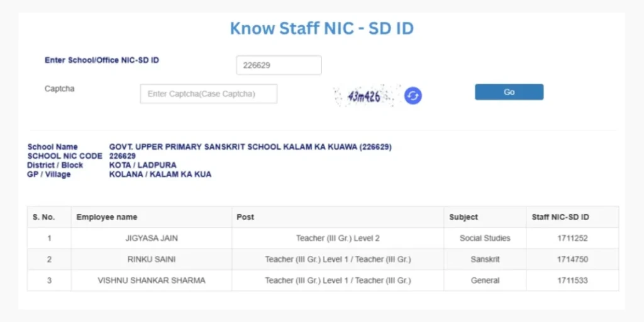Click serial number 1 cell
The image size is (644, 322).
point(49,238)
